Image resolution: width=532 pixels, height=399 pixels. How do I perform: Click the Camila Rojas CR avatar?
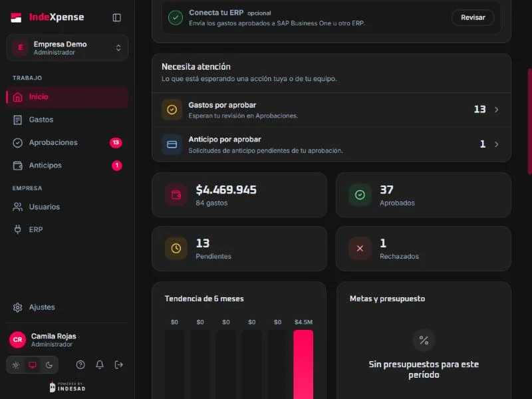[x=18, y=340]
